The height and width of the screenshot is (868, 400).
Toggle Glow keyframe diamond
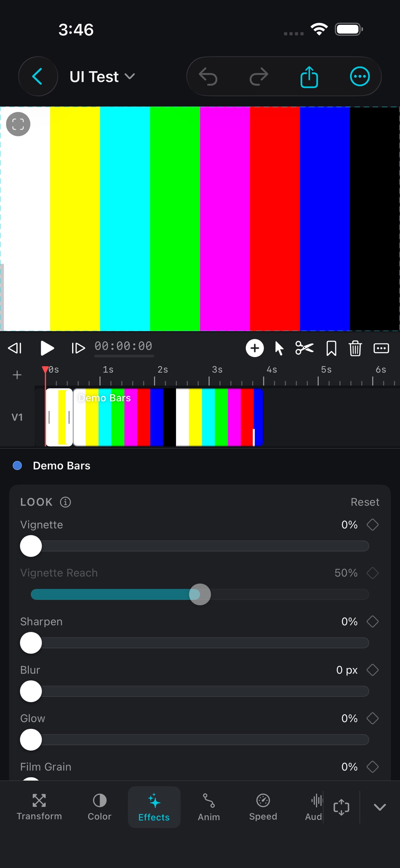372,718
